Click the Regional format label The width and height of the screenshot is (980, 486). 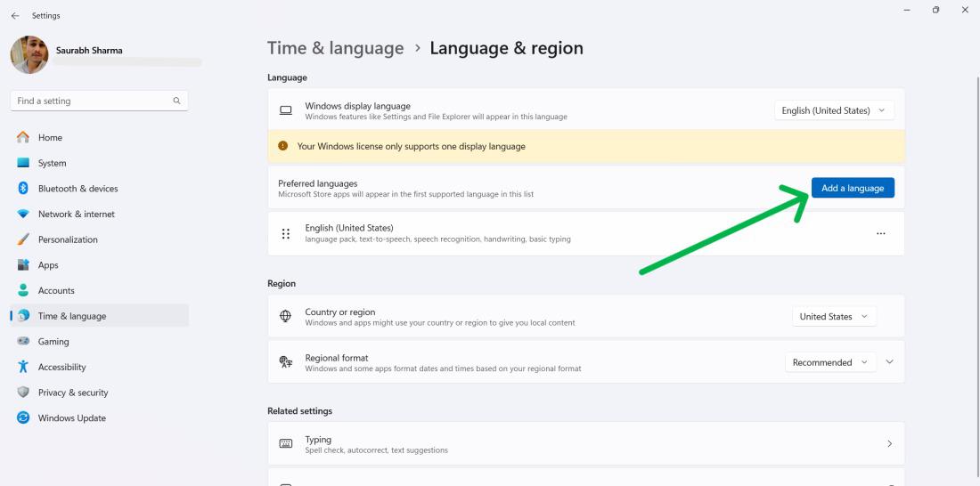pos(336,359)
